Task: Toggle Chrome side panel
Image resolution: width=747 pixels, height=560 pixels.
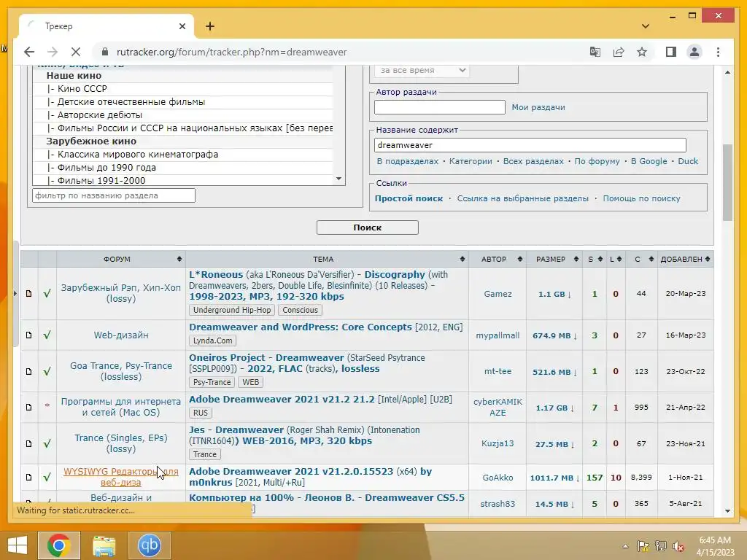Action: click(671, 52)
